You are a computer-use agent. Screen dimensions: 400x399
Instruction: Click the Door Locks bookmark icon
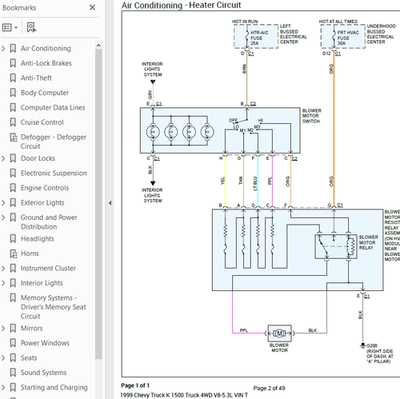point(13,158)
